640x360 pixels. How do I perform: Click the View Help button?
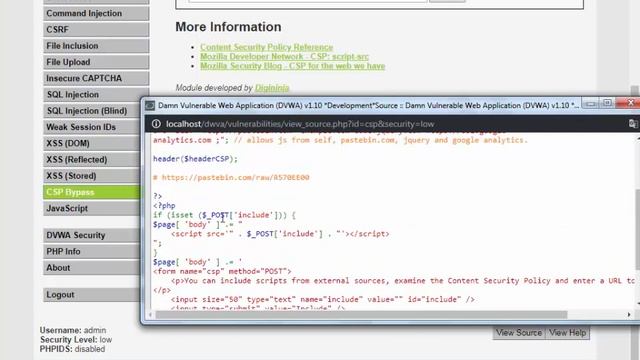tap(567, 333)
